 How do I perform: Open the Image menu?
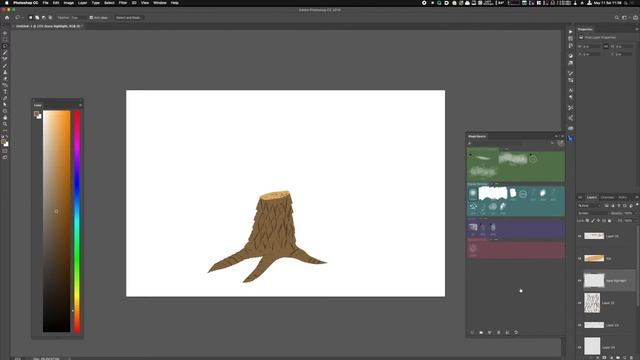tap(69, 3)
